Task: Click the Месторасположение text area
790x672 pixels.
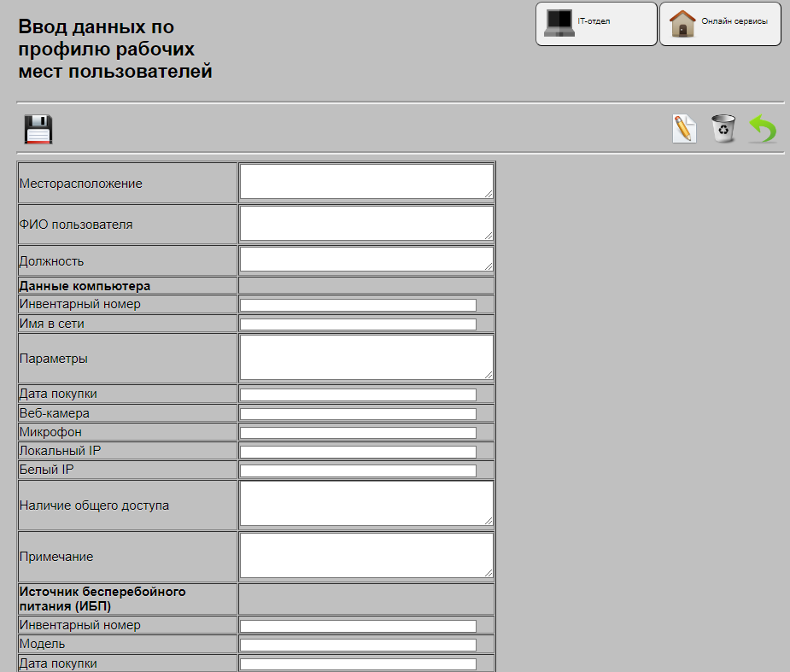Action: click(366, 182)
